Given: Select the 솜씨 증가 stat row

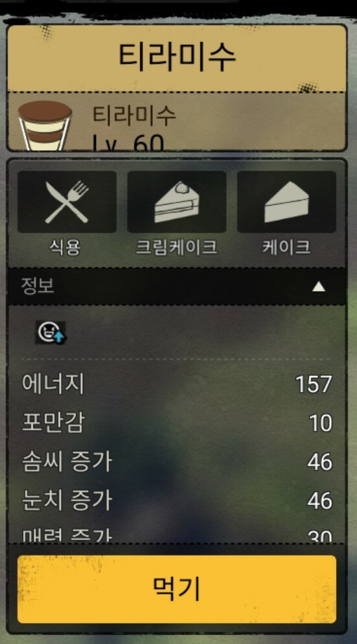Looking at the screenshot, I should coord(177,461).
